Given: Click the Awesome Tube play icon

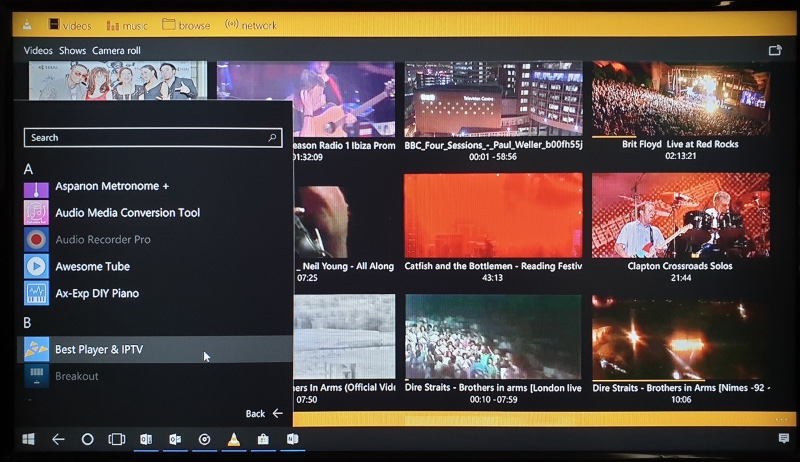Looking at the screenshot, I should pyautogui.click(x=36, y=266).
